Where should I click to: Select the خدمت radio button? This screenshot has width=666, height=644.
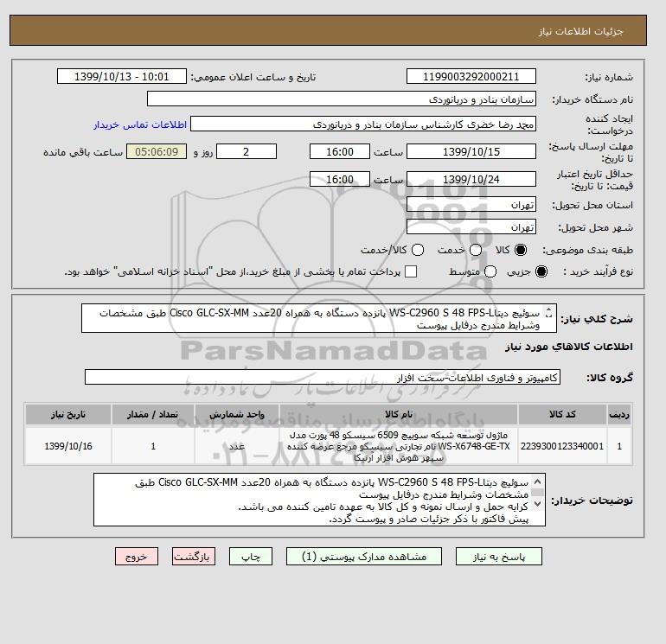click(476, 250)
